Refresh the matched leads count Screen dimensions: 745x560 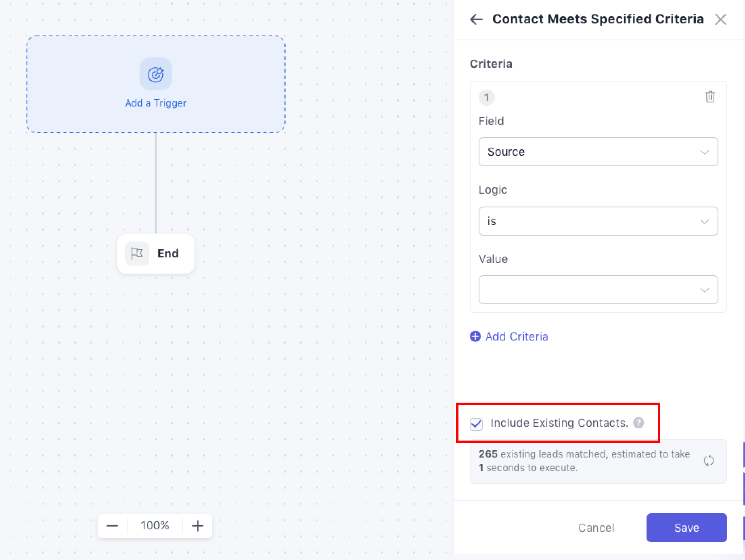(x=709, y=461)
